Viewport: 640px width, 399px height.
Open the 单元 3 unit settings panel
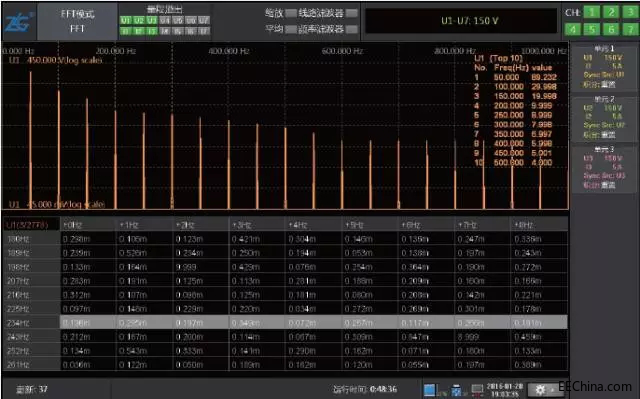click(x=604, y=168)
